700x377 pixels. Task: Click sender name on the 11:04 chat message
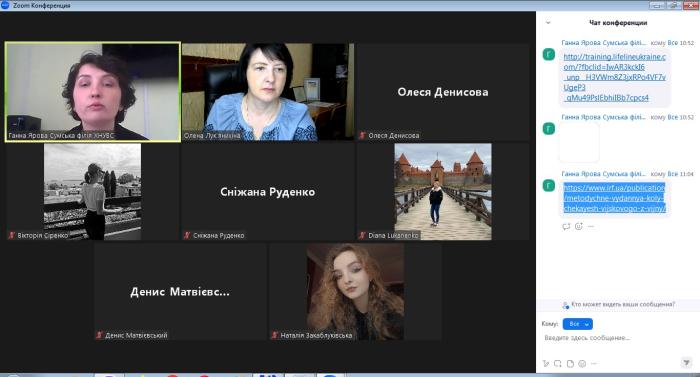(x=603, y=174)
